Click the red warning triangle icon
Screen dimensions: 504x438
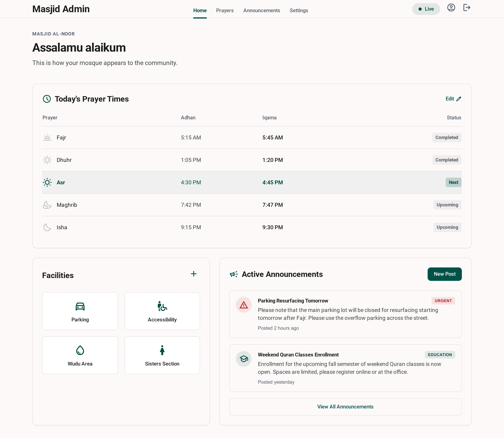[x=244, y=305]
